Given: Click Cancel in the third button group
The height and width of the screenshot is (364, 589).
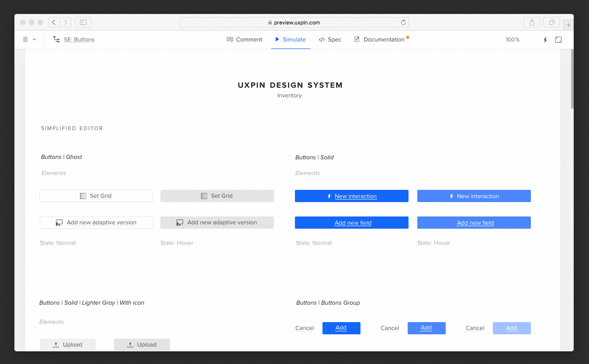Looking at the screenshot, I should click(x=475, y=328).
